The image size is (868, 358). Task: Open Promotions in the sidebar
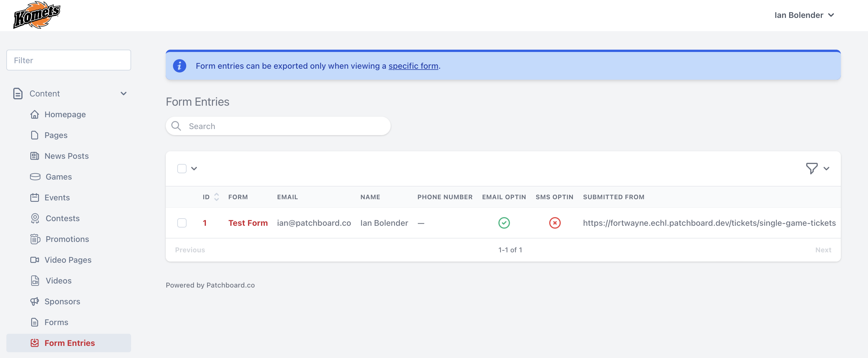pyautogui.click(x=67, y=239)
